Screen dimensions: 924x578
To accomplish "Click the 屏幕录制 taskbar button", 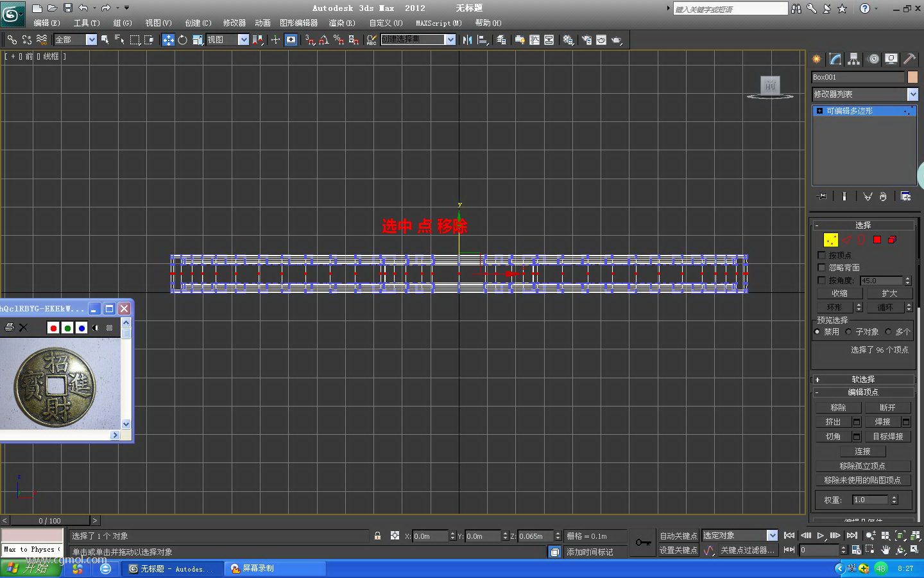I will (x=275, y=569).
